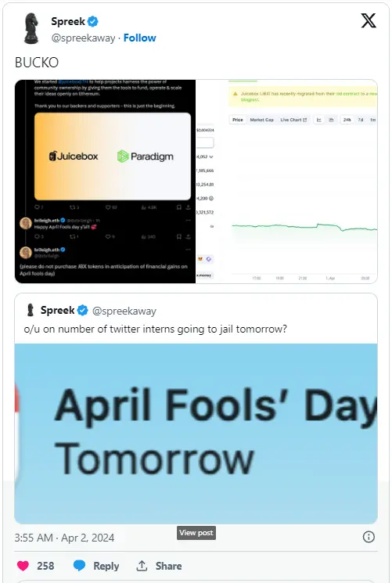Open Spreek's chess knight profile avatar
This screenshot has width=392, height=583.
(x=31, y=29)
